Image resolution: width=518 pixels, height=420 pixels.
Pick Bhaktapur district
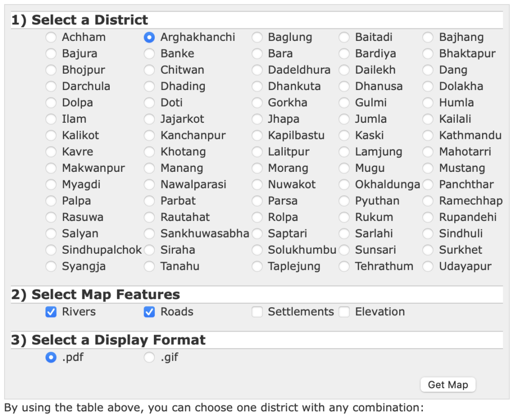pyautogui.click(x=428, y=54)
